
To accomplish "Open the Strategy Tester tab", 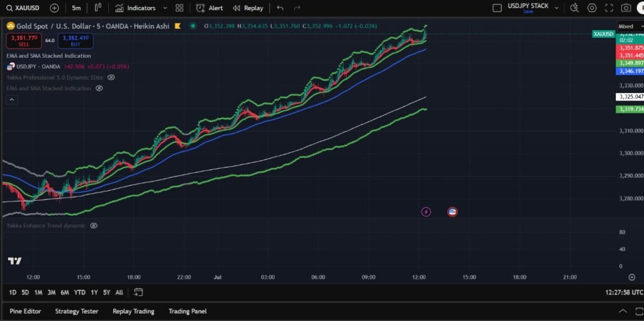I will click(x=77, y=311).
